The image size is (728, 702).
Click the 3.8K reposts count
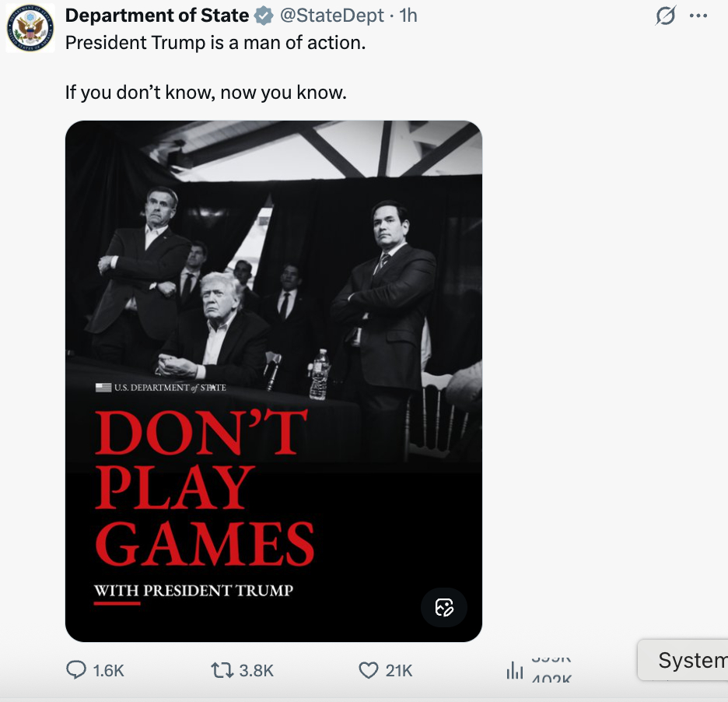coord(257,671)
